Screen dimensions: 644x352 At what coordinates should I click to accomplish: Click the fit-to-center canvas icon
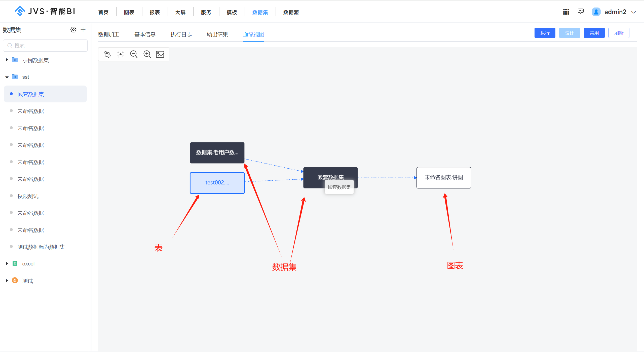[x=121, y=54]
